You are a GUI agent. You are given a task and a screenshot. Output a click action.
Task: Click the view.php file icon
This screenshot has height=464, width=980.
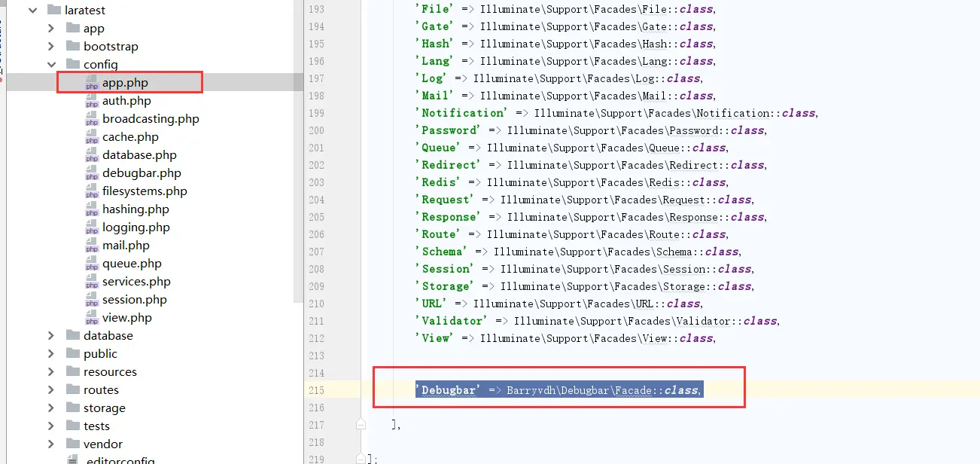(92, 318)
